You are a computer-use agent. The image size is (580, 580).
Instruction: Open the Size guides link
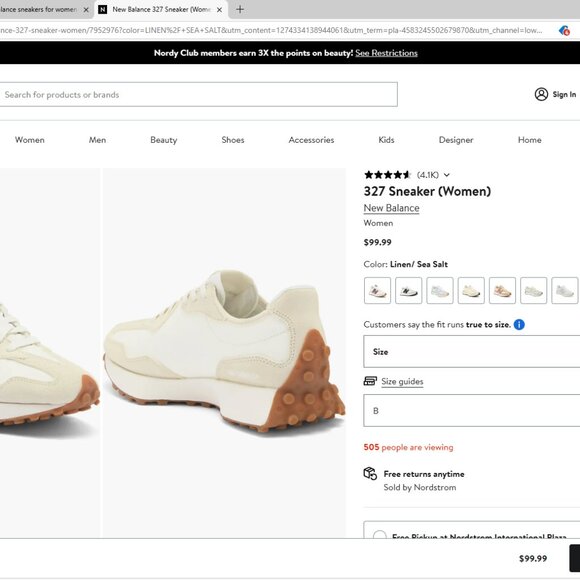pyautogui.click(x=402, y=382)
